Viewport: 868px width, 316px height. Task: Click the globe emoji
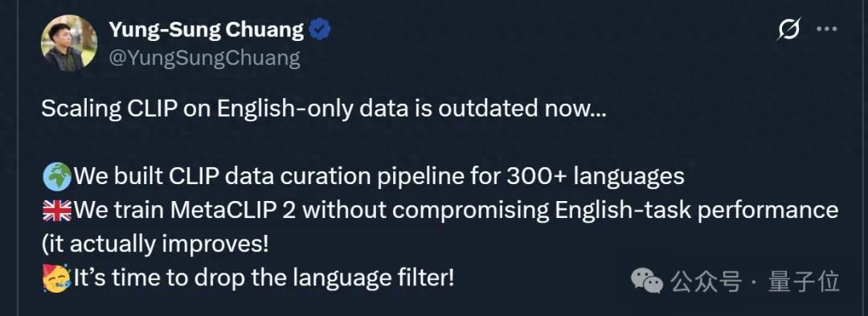56,177
